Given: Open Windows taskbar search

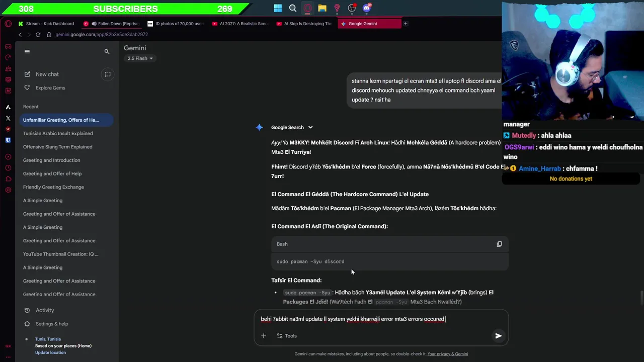Looking at the screenshot, I should [293, 8].
